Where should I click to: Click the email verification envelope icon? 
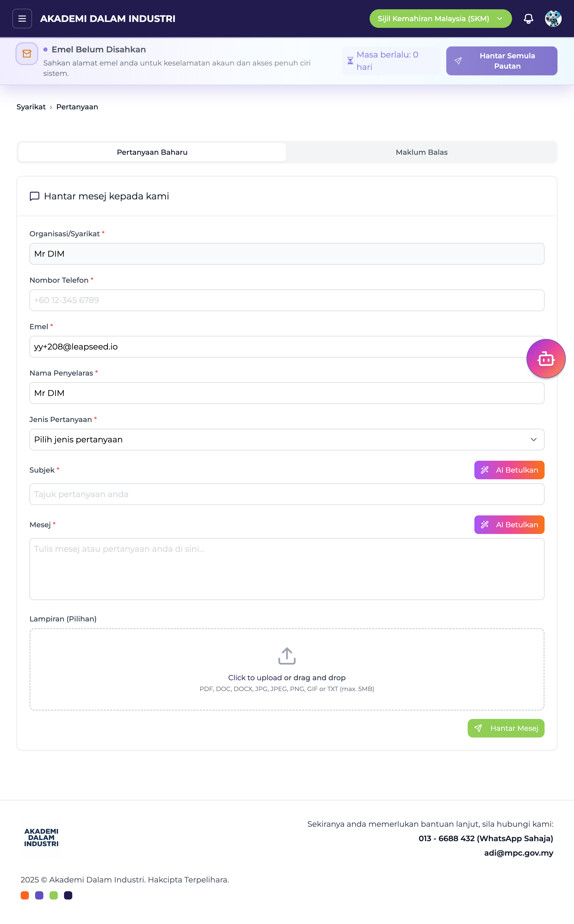pyautogui.click(x=27, y=54)
